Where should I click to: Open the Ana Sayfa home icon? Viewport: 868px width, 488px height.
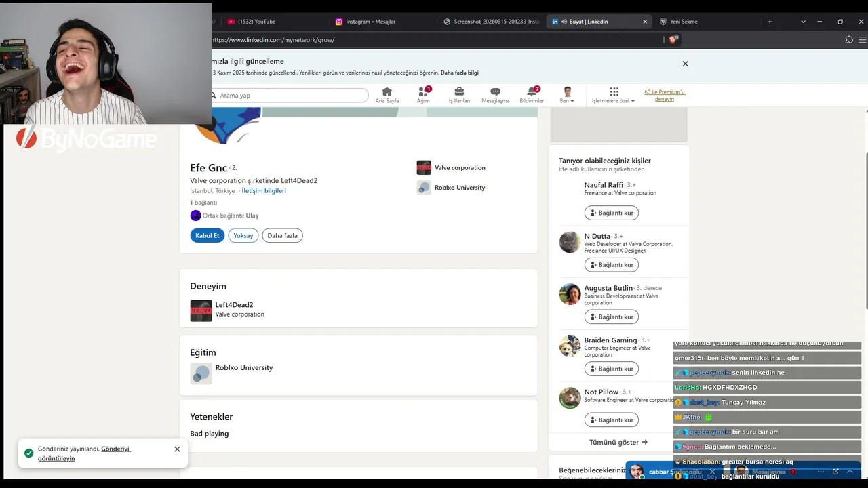click(387, 95)
